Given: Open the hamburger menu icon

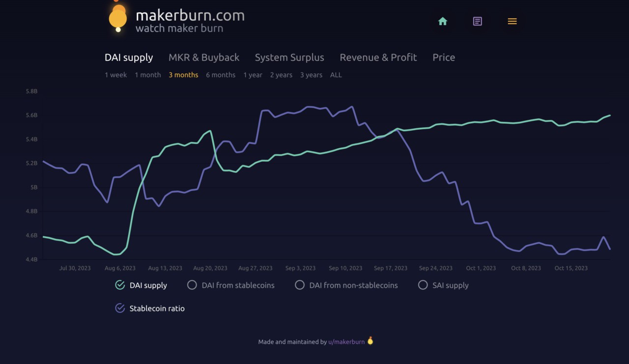Looking at the screenshot, I should click(x=512, y=21).
